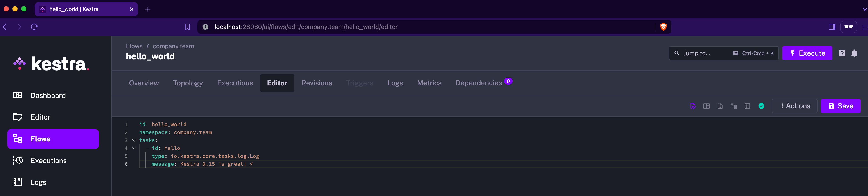Image resolution: width=868 pixels, height=196 pixels.
Task: Click the company.team breadcrumb link
Action: (x=173, y=46)
